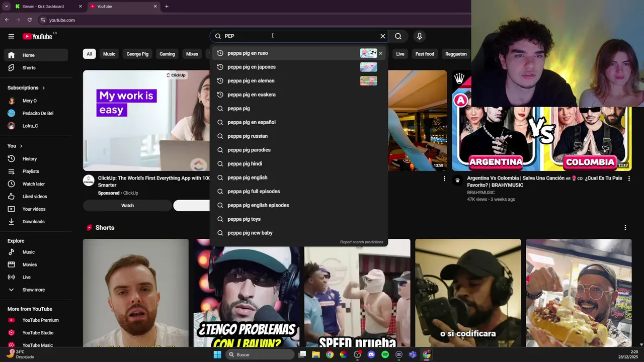
Task: Open the YouTube hamburger guide menu
Action: coord(11,36)
